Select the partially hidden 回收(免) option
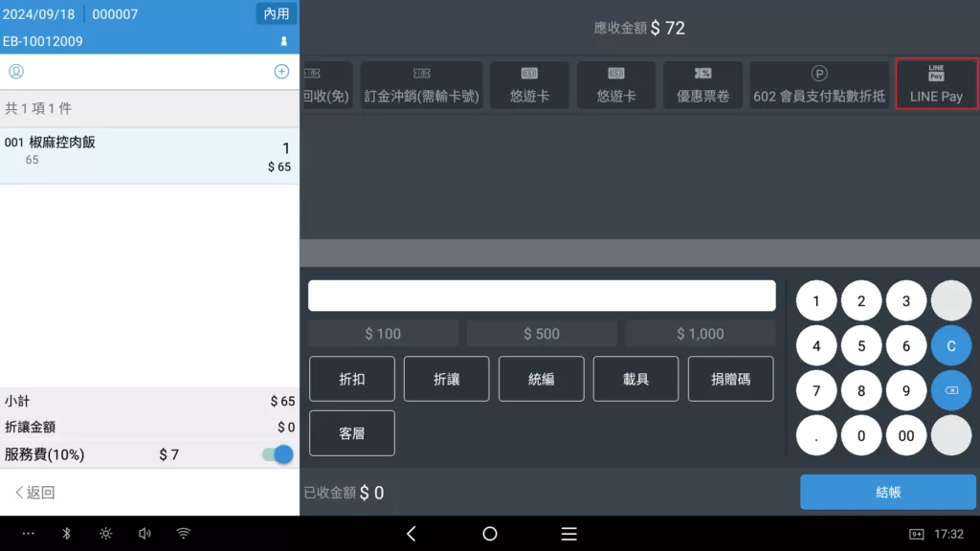This screenshot has height=551, width=980. [x=326, y=84]
